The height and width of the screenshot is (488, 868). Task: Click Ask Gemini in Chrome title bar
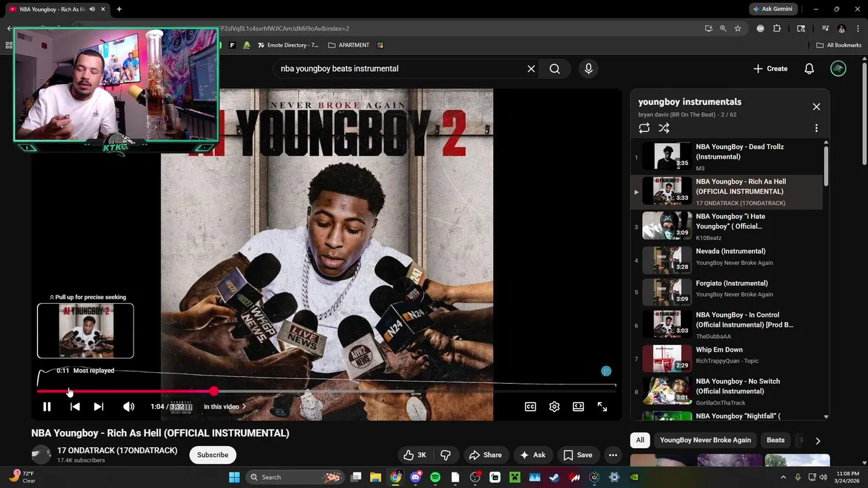coord(773,9)
